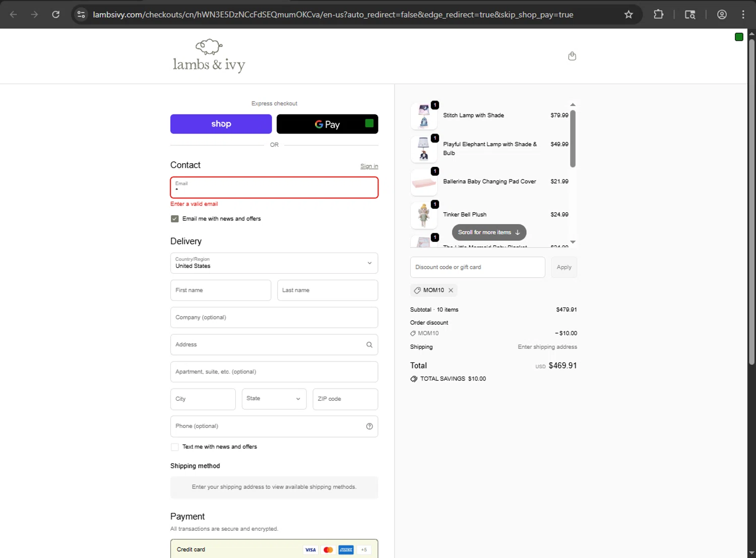Go forward with browser forward arrow
The height and width of the screenshot is (558, 756).
[34, 15]
